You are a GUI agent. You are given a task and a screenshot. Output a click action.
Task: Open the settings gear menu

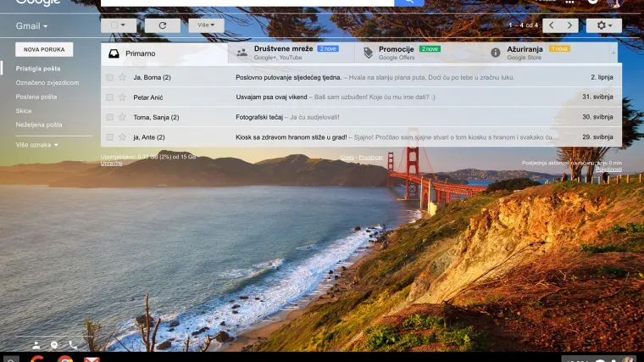pos(603,25)
